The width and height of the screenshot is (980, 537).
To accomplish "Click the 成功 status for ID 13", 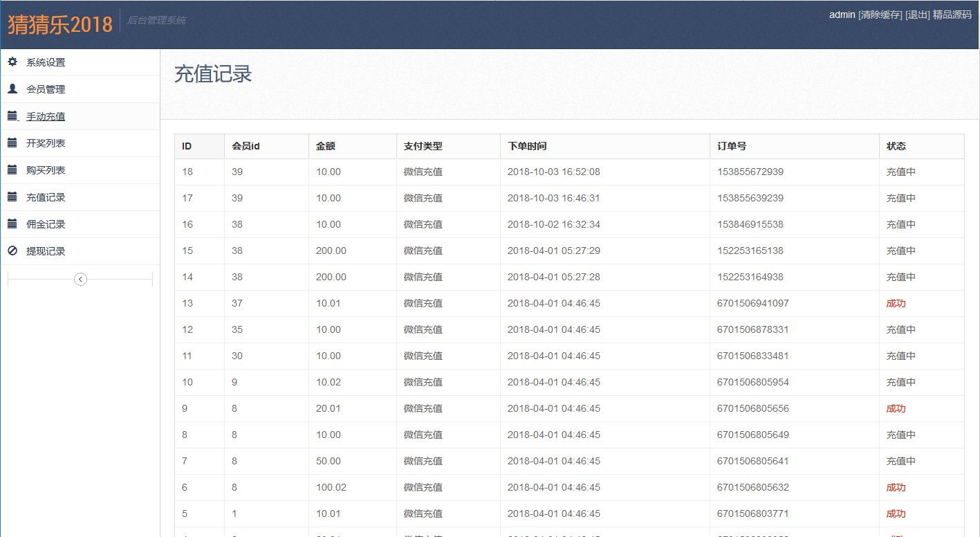I will [x=896, y=303].
